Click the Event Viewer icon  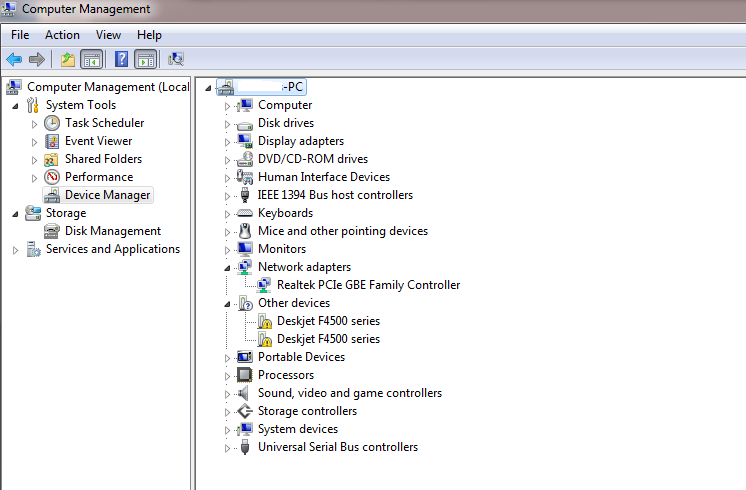[x=52, y=141]
